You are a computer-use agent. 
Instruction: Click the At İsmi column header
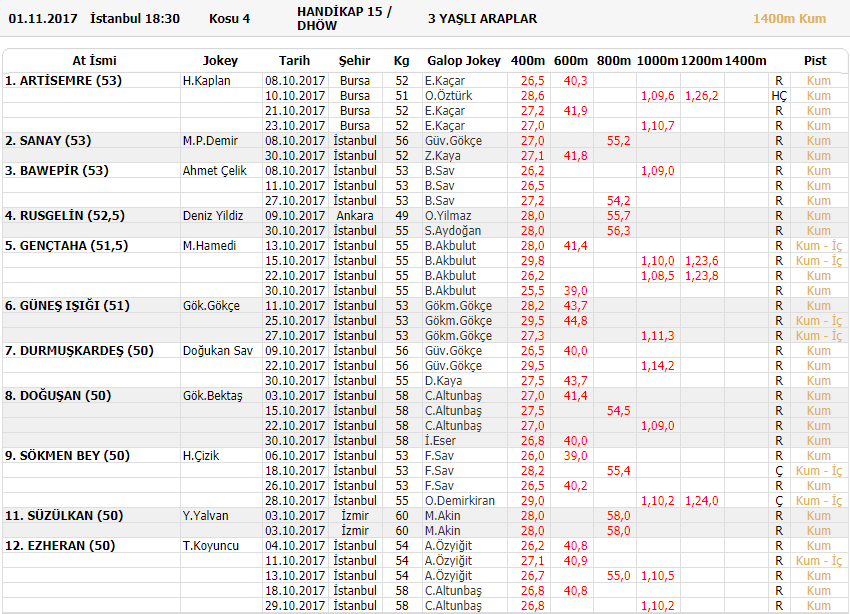94,61
